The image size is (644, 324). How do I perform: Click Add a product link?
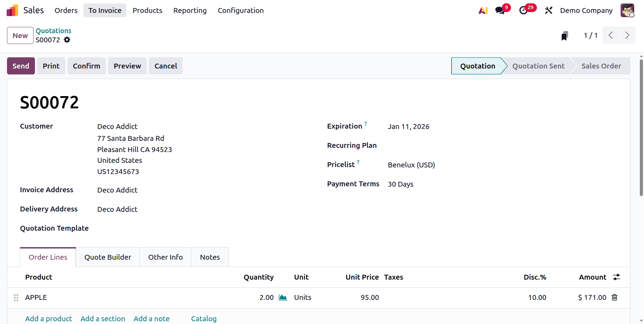click(x=49, y=318)
